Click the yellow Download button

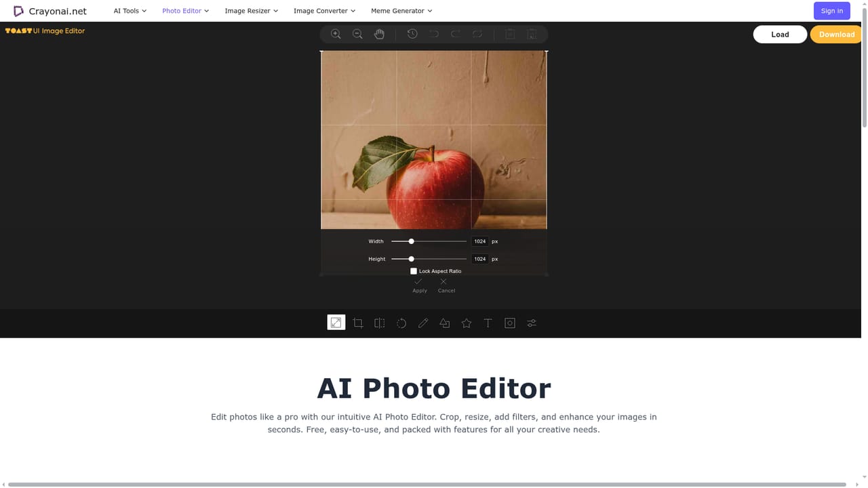click(x=837, y=35)
